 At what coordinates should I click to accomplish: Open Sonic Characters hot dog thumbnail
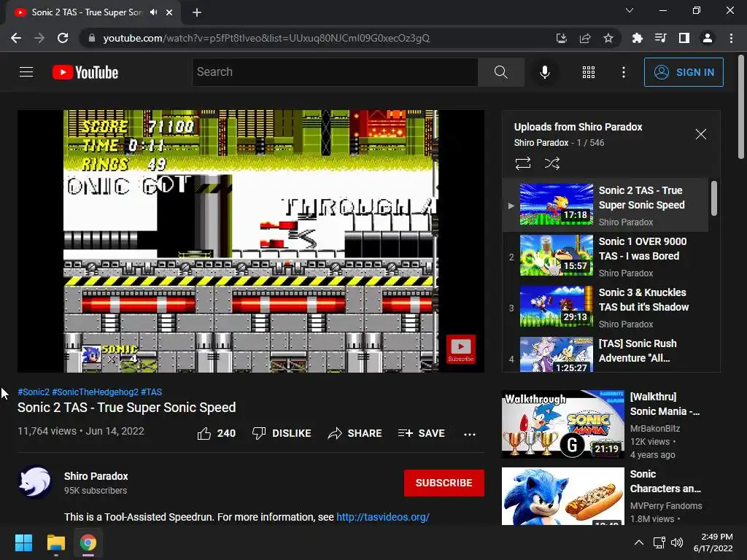[x=562, y=496]
